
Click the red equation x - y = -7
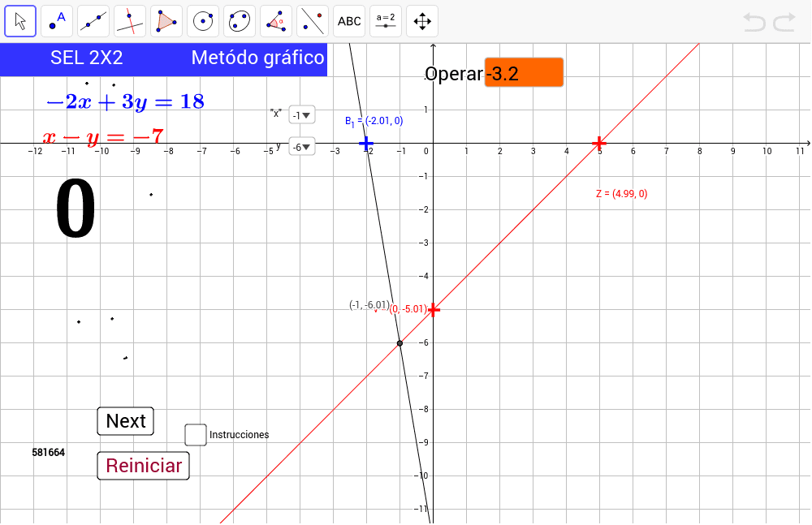(x=103, y=136)
